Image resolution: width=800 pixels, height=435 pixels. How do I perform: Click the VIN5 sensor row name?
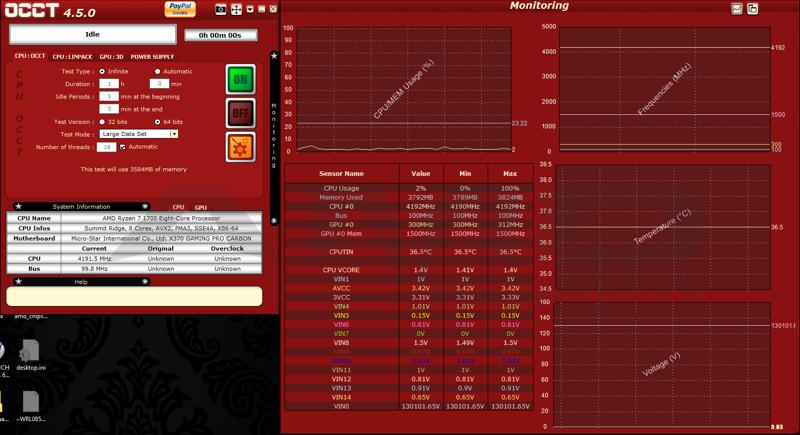click(x=341, y=316)
